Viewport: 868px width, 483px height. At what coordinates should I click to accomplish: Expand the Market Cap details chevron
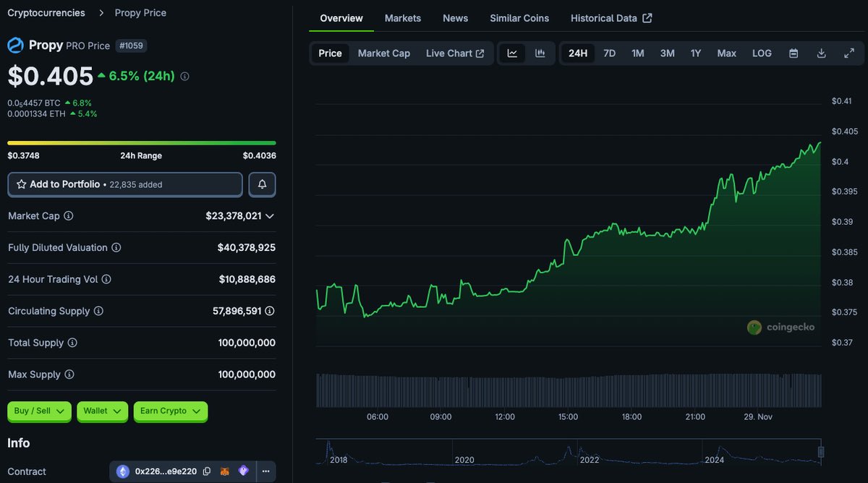[x=270, y=215]
